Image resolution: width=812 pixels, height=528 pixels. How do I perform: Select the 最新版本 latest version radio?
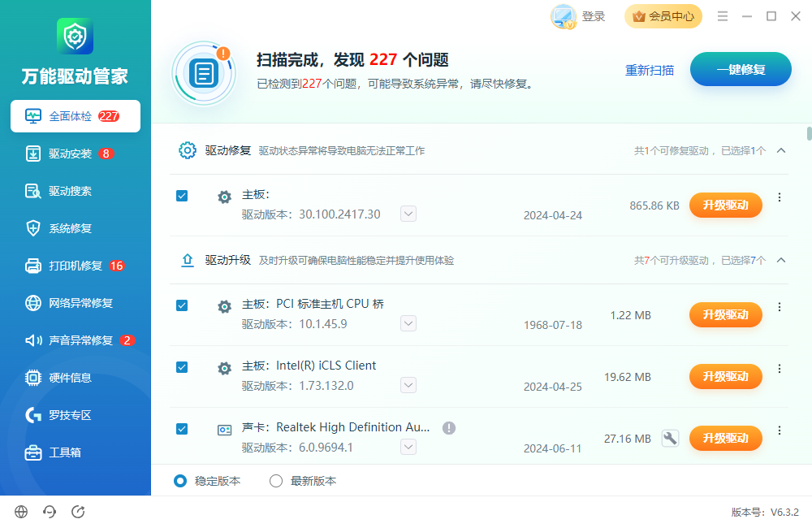(276, 482)
